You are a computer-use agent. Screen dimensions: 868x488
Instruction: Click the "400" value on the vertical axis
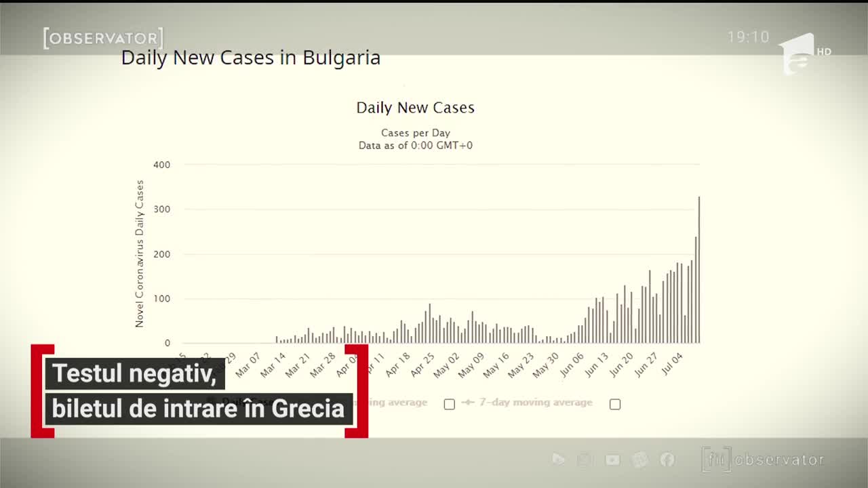pyautogui.click(x=162, y=165)
